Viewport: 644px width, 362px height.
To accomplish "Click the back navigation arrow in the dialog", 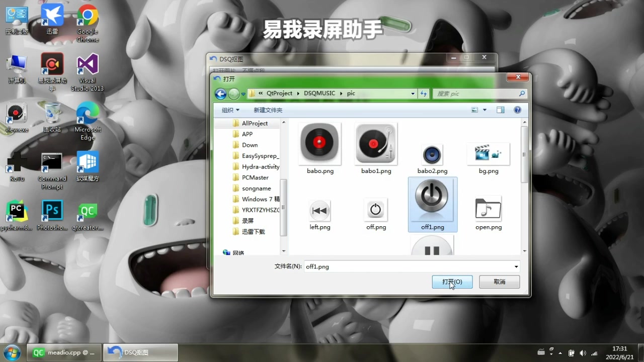I will coord(220,94).
